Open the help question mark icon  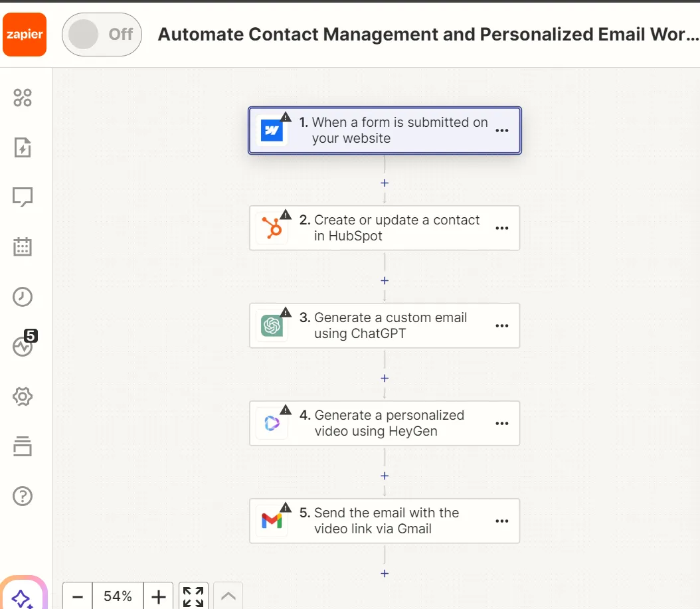23,496
